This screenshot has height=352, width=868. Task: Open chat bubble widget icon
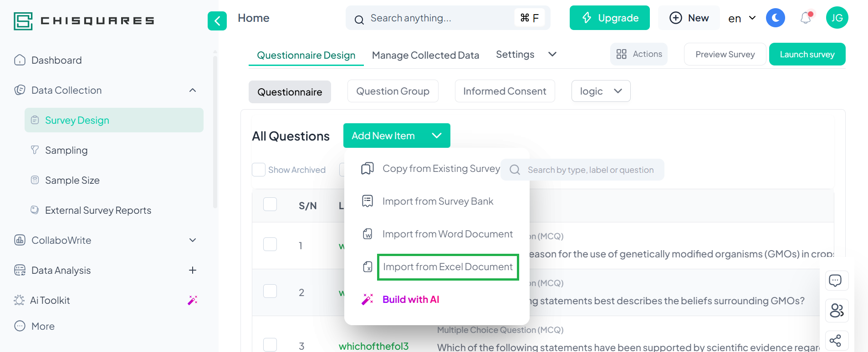[x=835, y=281]
